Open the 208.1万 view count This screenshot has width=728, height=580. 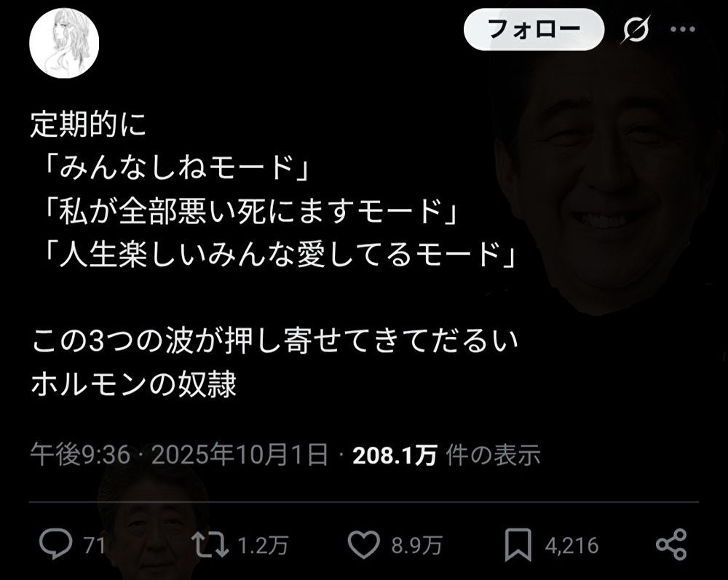[395, 455]
